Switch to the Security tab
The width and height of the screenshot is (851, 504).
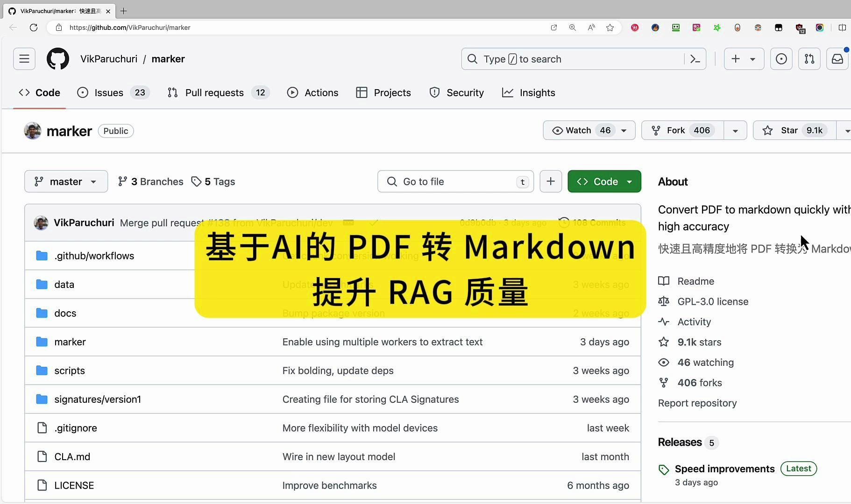pos(456,92)
